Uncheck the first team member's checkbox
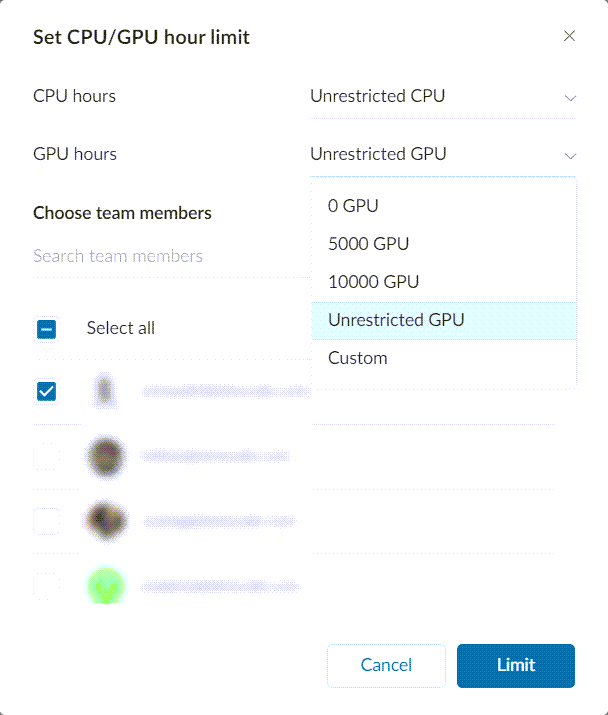This screenshot has width=608, height=715. tap(46, 392)
